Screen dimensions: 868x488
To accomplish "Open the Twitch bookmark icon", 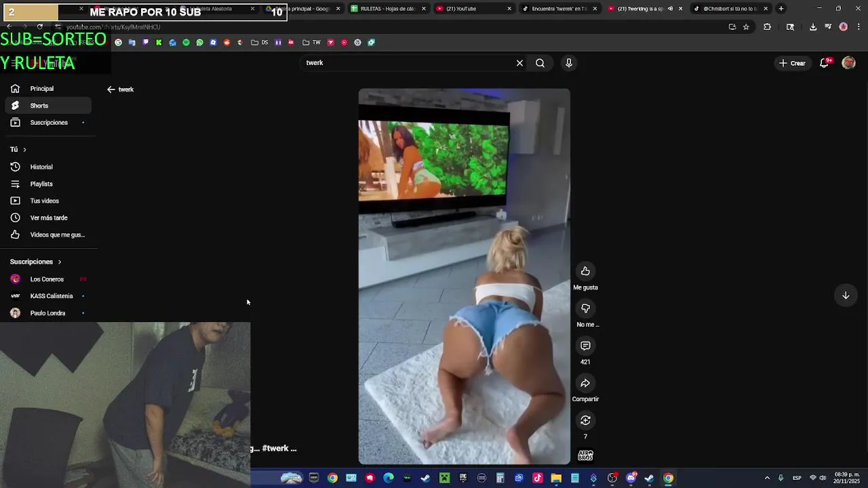I will pyautogui.click(x=145, y=42).
